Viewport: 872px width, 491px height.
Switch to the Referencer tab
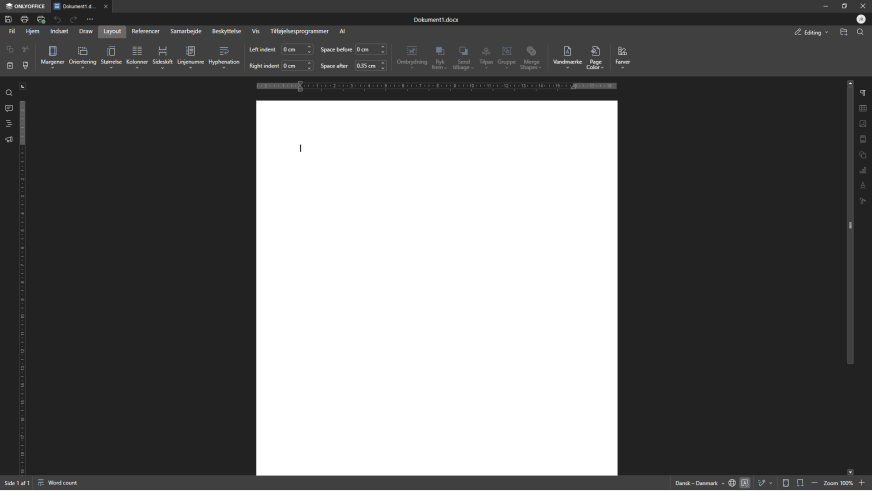pos(145,31)
